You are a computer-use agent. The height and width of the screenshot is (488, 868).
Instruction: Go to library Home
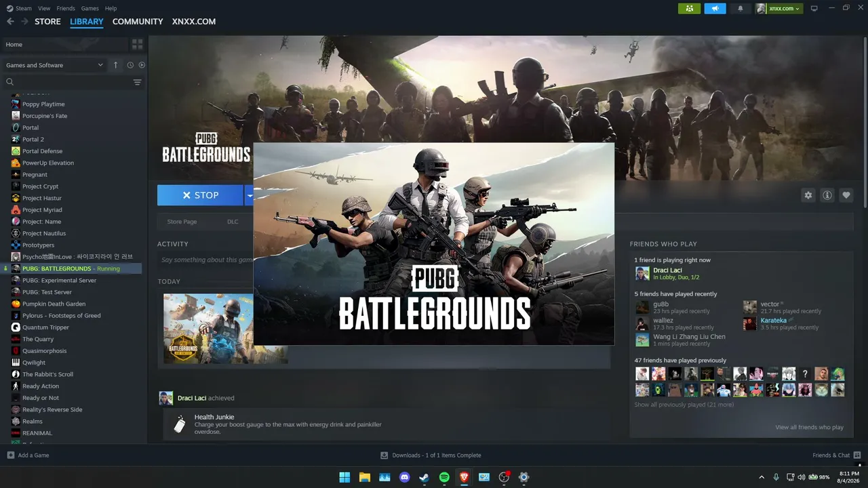pos(64,45)
